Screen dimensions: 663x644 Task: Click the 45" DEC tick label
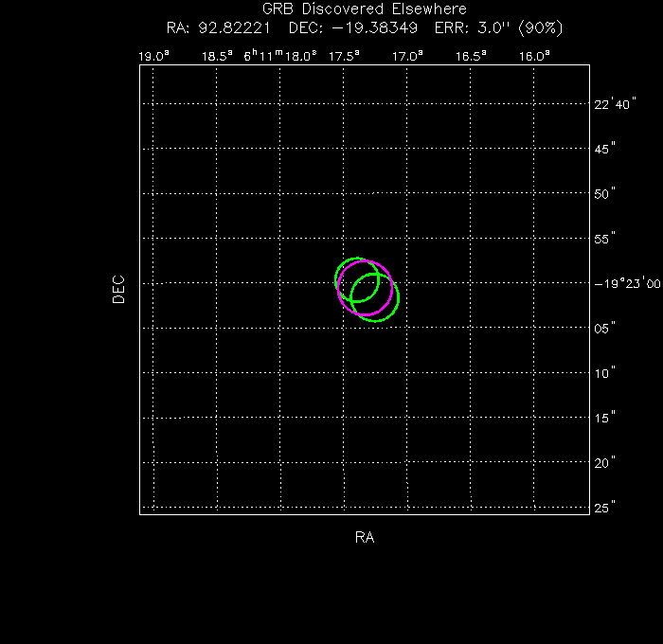point(605,149)
